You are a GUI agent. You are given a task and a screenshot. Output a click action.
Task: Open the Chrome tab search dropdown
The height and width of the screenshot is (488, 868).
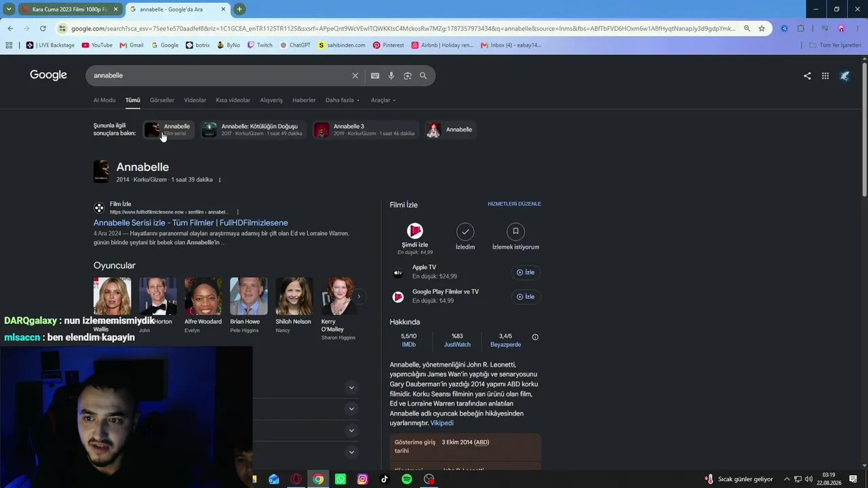[9, 9]
